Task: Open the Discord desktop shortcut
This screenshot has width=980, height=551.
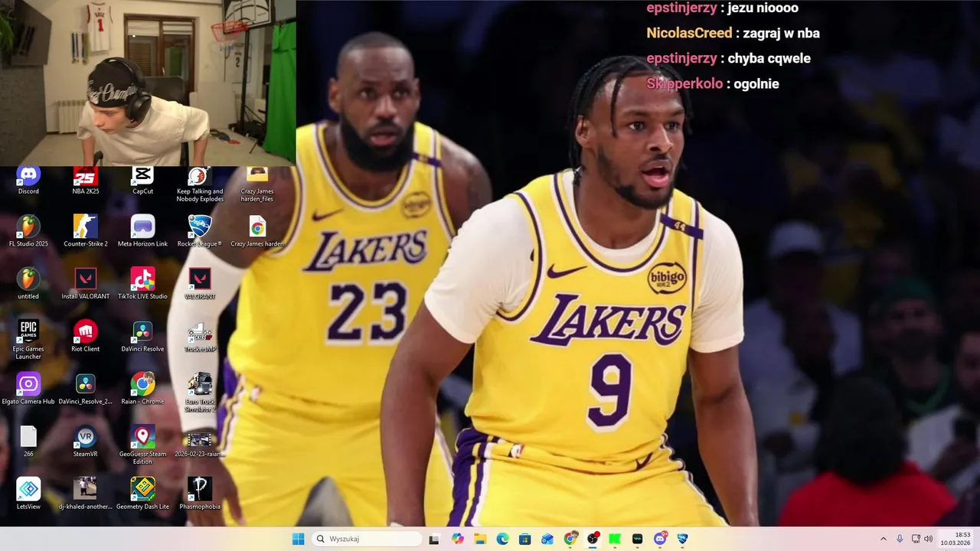Action: 28,180
